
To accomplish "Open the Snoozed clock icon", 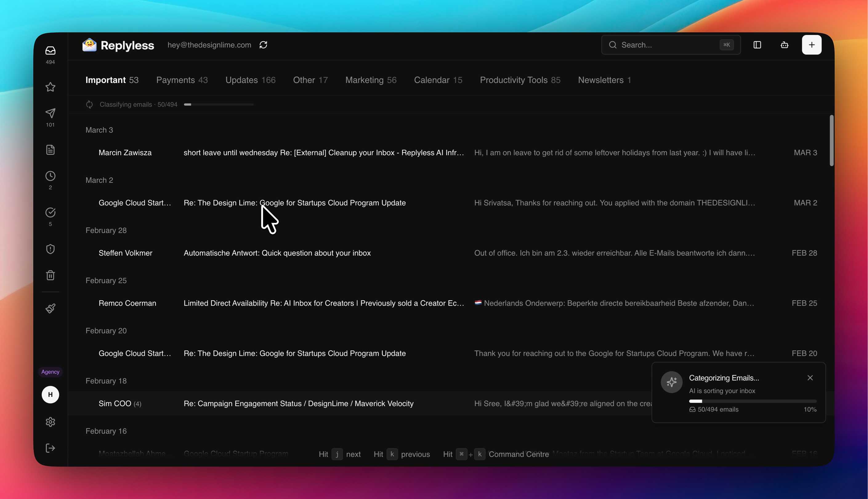I will coord(50,176).
